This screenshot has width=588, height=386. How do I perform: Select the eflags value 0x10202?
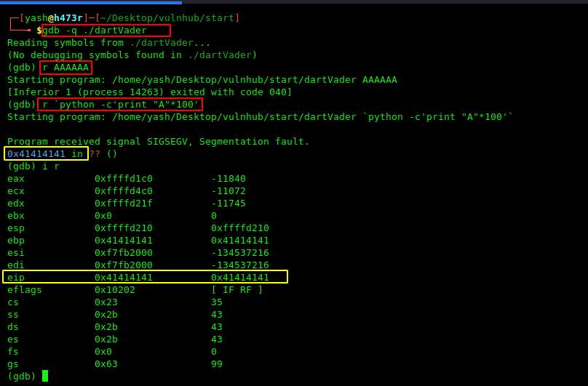tap(115, 290)
